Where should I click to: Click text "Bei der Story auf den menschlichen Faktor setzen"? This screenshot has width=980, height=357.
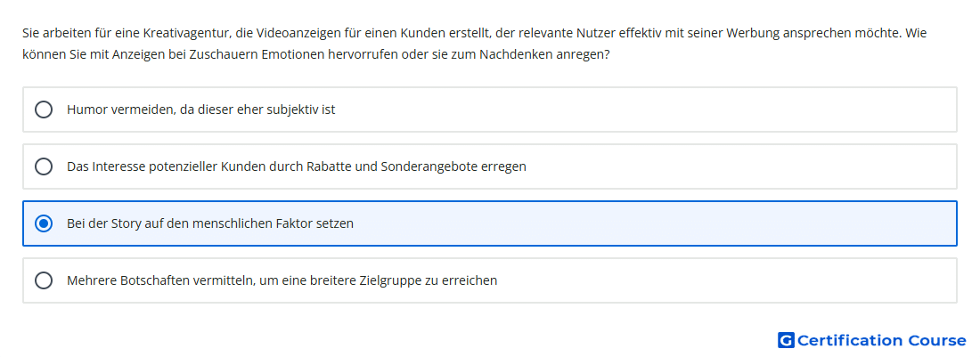click(x=210, y=223)
